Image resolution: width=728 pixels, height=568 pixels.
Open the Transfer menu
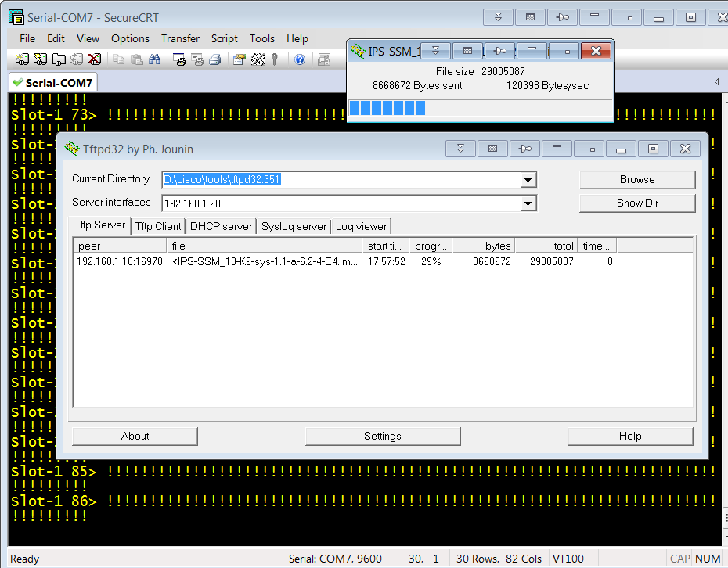[180, 38]
